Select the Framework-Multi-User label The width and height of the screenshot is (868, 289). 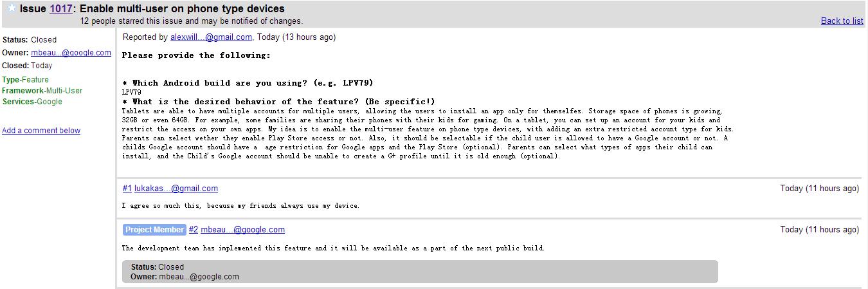42,91
